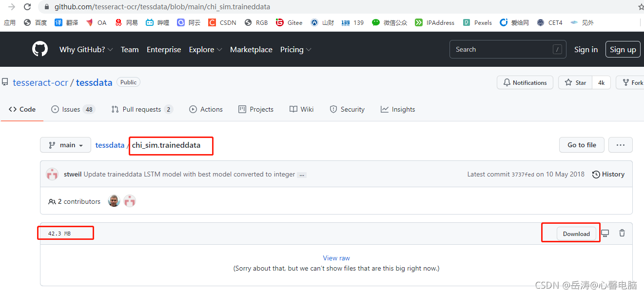
Task: Switch to the Pull requests tab
Action: pyautogui.click(x=142, y=109)
